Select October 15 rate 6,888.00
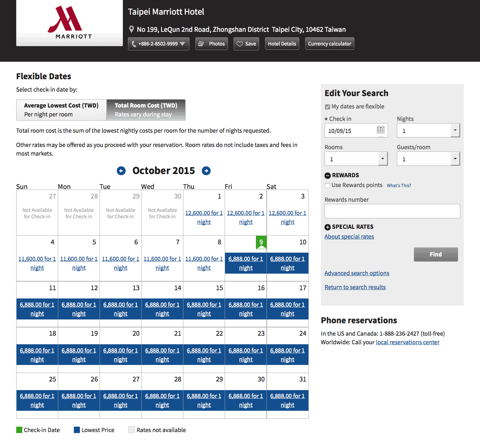 tap(204, 309)
